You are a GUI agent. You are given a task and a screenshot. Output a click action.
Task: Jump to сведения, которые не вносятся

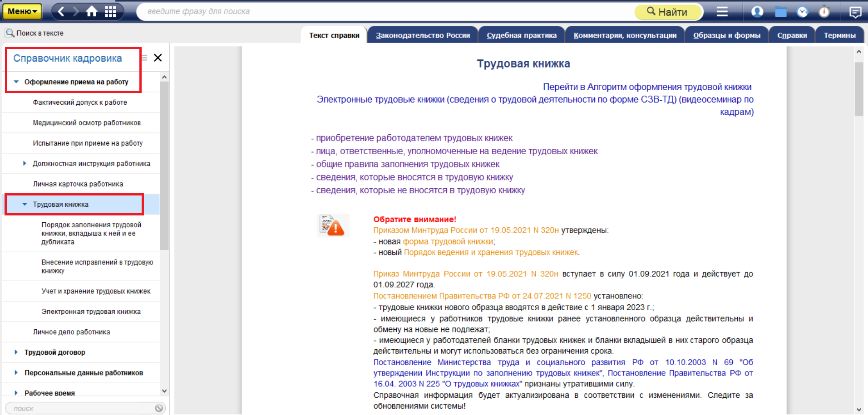pos(420,191)
